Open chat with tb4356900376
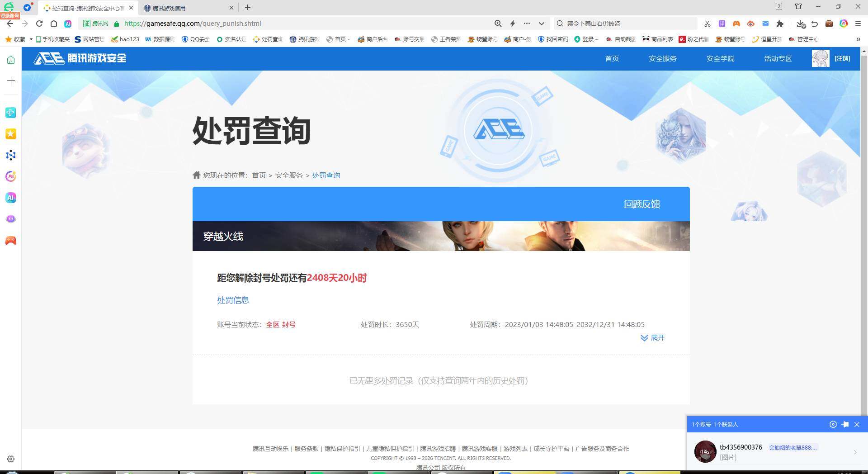 click(777, 452)
